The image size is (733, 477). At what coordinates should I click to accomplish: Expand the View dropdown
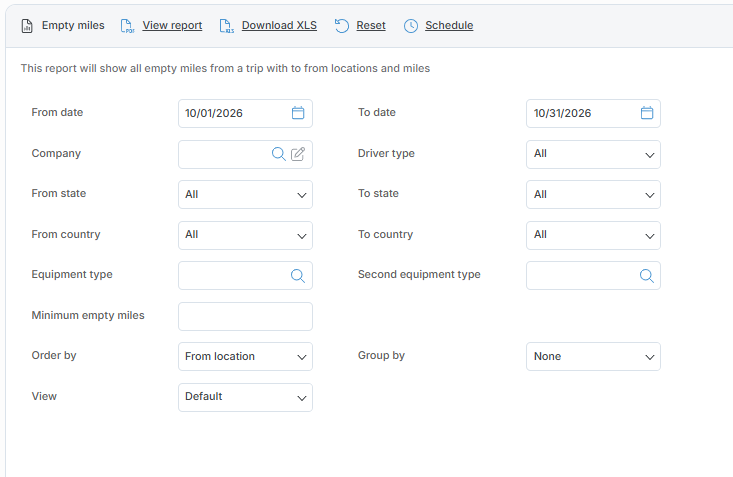(x=245, y=398)
